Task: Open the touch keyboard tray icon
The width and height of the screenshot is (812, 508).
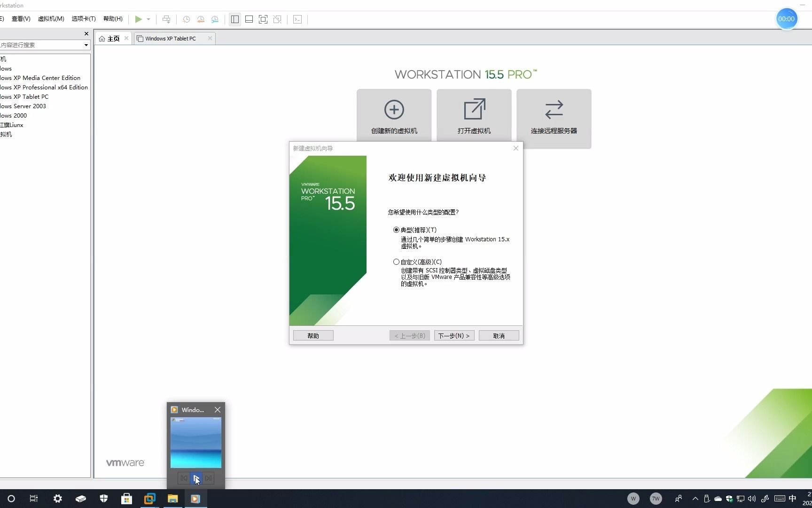Action: (x=779, y=499)
